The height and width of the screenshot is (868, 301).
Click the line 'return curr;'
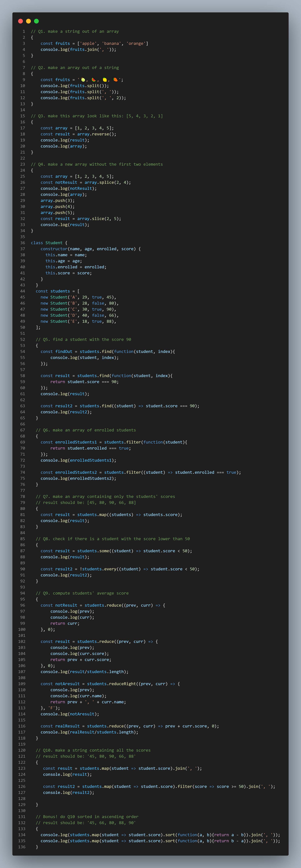65,624
